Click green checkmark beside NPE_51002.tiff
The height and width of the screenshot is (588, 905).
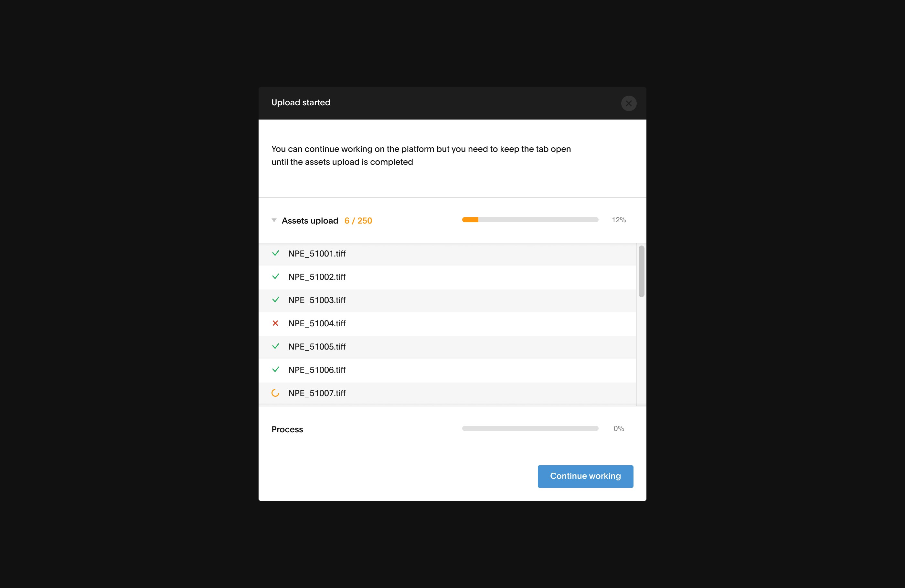click(x=276, y=277)
